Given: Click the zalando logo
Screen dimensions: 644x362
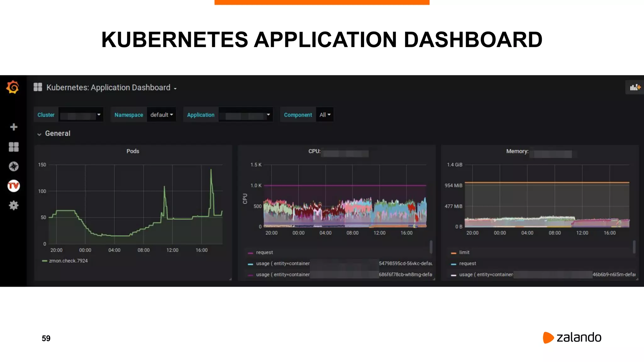Looking at the screenshot, I should [572, 337].
